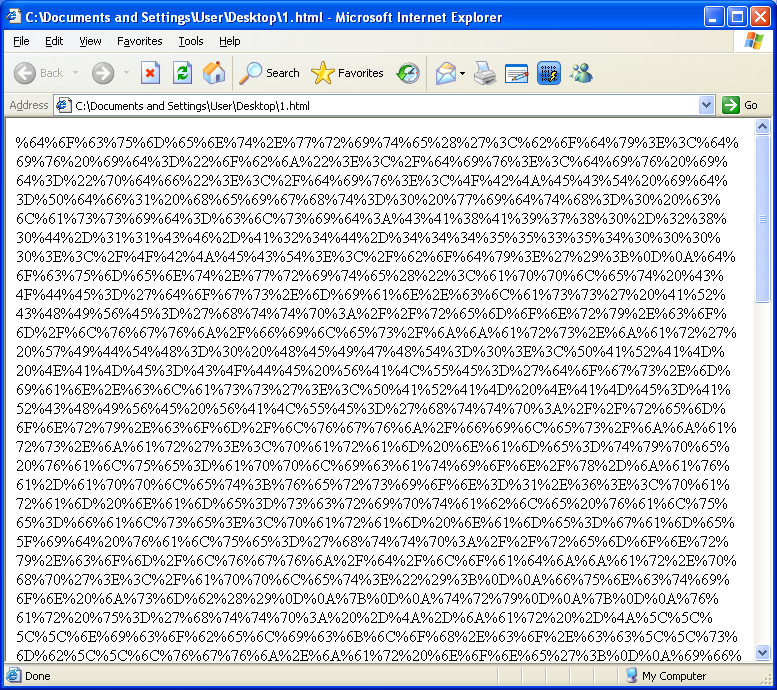Click the Print icon

[485, 73]
